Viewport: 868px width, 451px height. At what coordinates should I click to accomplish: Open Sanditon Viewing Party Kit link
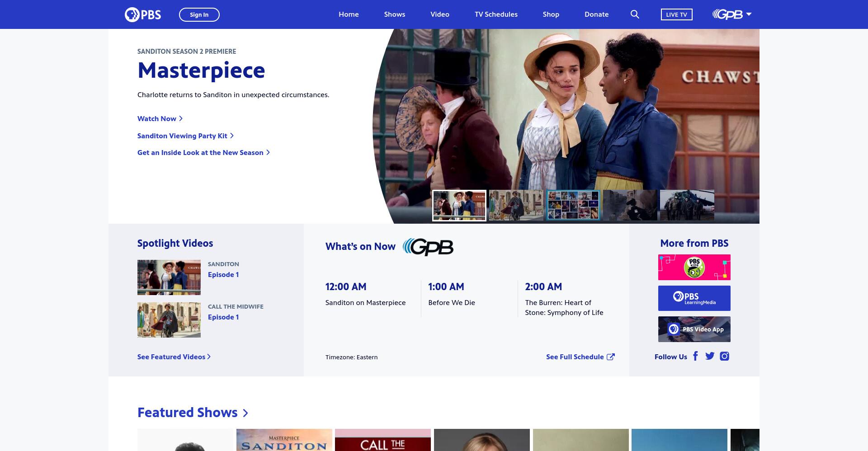pos(185,136)
